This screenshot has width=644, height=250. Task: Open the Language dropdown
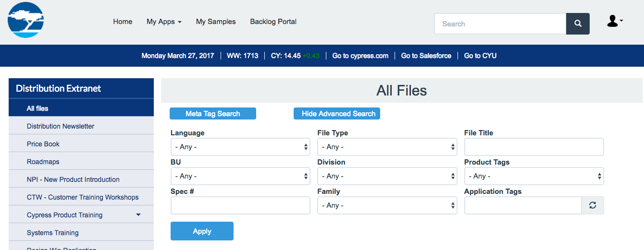click(240, 147)
